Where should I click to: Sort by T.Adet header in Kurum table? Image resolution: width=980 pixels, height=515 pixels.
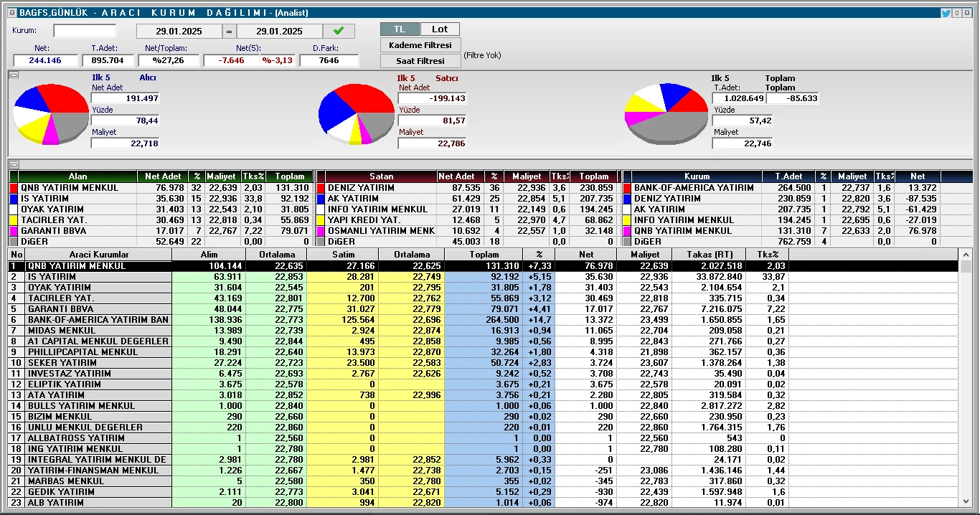(x=788, y=176)
